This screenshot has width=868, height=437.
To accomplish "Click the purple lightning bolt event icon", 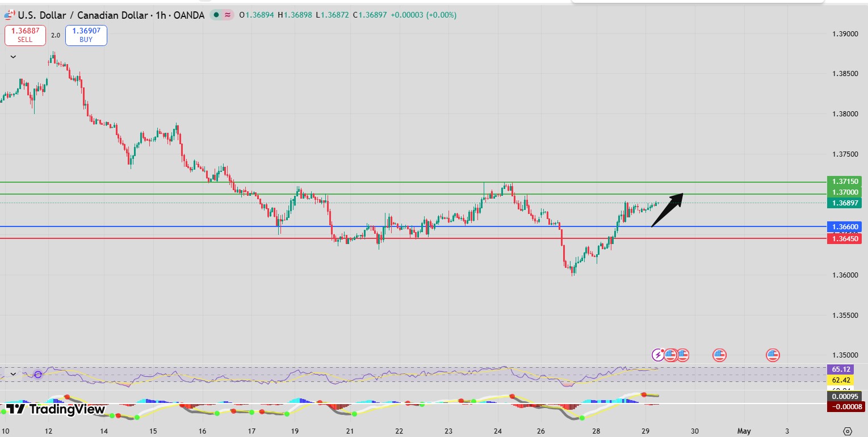I will click(659, 355).
